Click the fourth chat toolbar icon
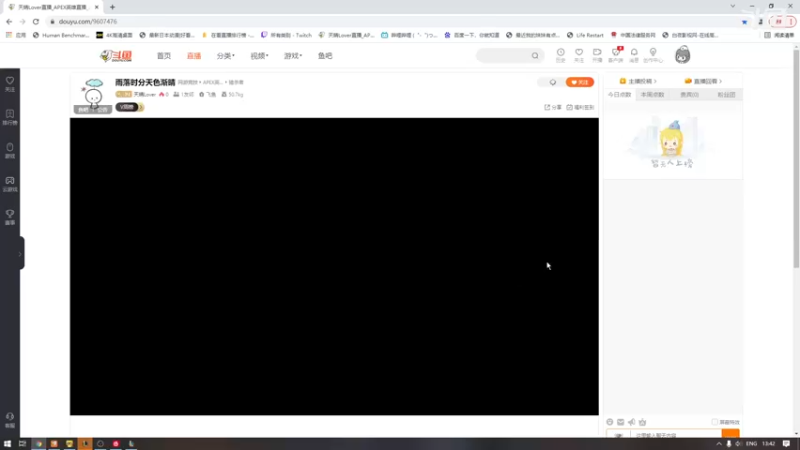This screenshot has width=800, height=450. [x=642, y=422]
